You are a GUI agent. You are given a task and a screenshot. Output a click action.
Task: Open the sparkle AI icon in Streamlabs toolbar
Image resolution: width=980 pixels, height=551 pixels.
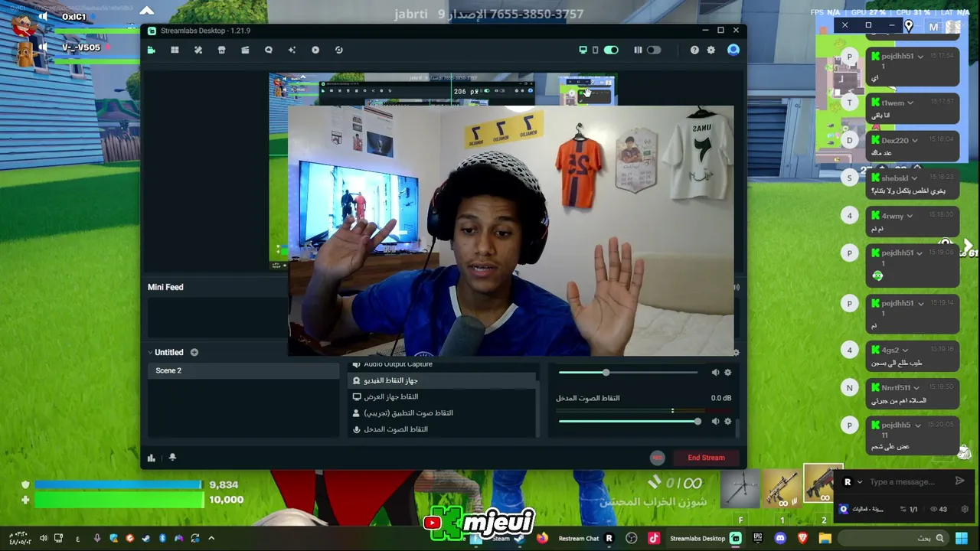292,50
